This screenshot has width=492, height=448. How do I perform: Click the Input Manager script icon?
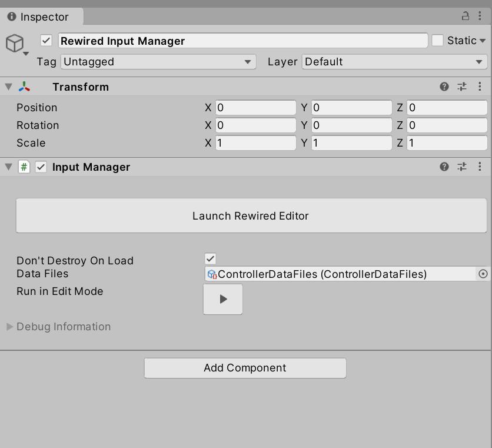tap(24, 167)
